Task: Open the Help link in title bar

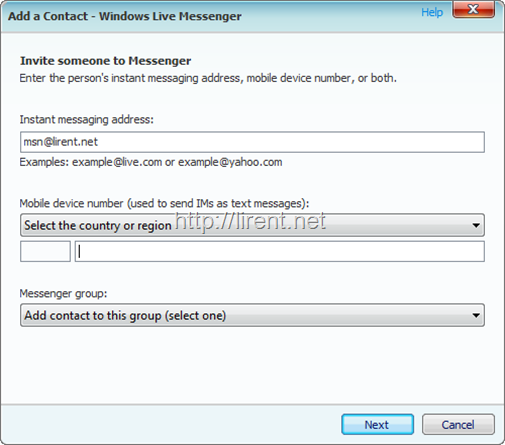Action: tap(432, 12)
